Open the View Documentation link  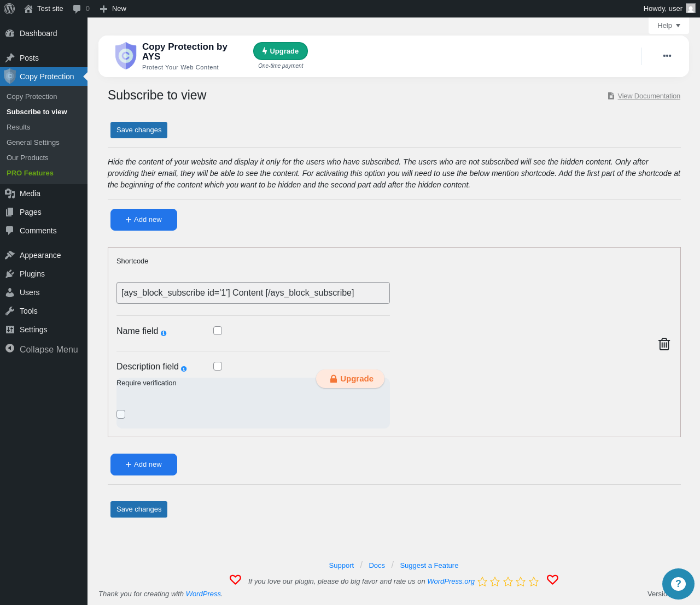649,96
